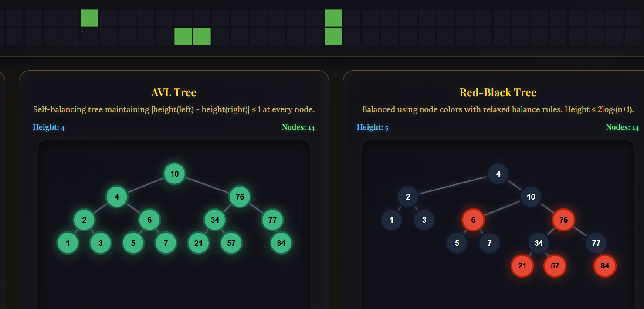This screenshot has width=644, height=309.
Task: Select node 34 in the AVL tree
Action: click(x=214, y=220)
